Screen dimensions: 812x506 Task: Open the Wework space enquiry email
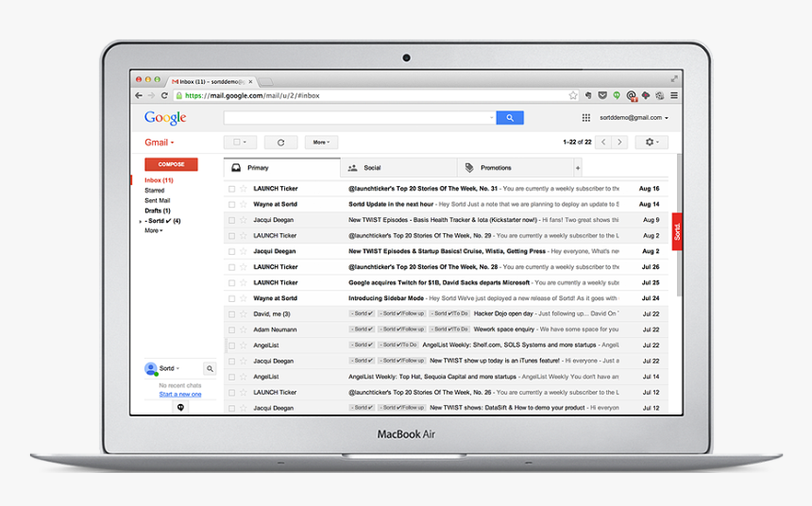point(447,329)
